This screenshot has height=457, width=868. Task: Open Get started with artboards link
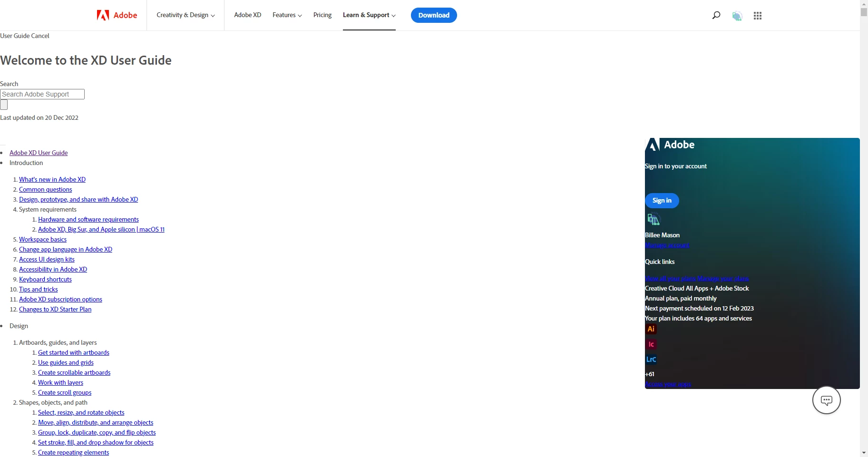pyautogui.click(x=74, y=352)
